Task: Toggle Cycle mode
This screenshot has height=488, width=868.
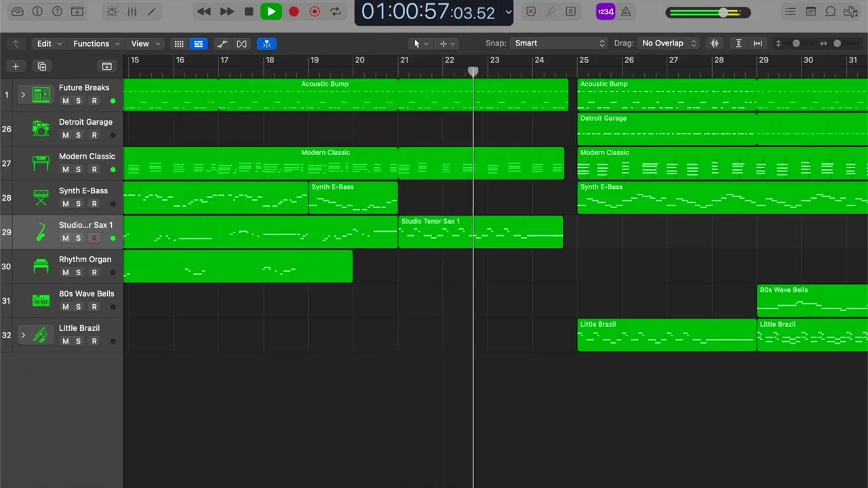Action: click(x=336, y=12)
